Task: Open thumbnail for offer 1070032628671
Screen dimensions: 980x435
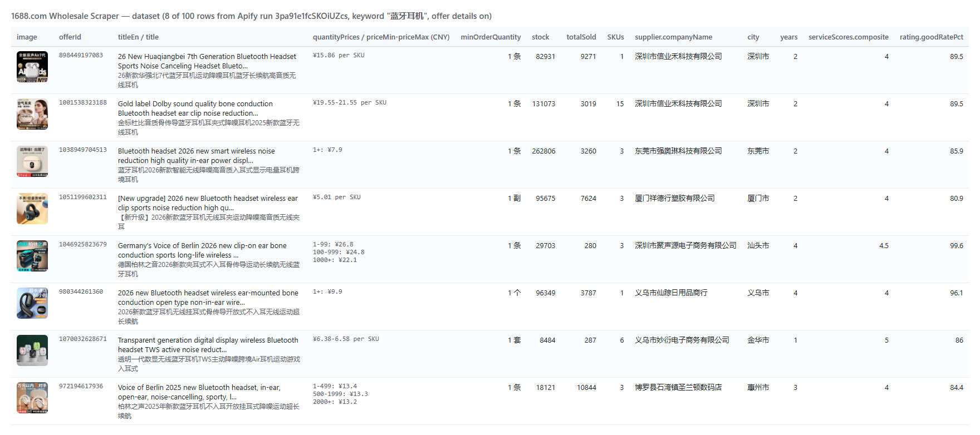Action: (32, 350)
